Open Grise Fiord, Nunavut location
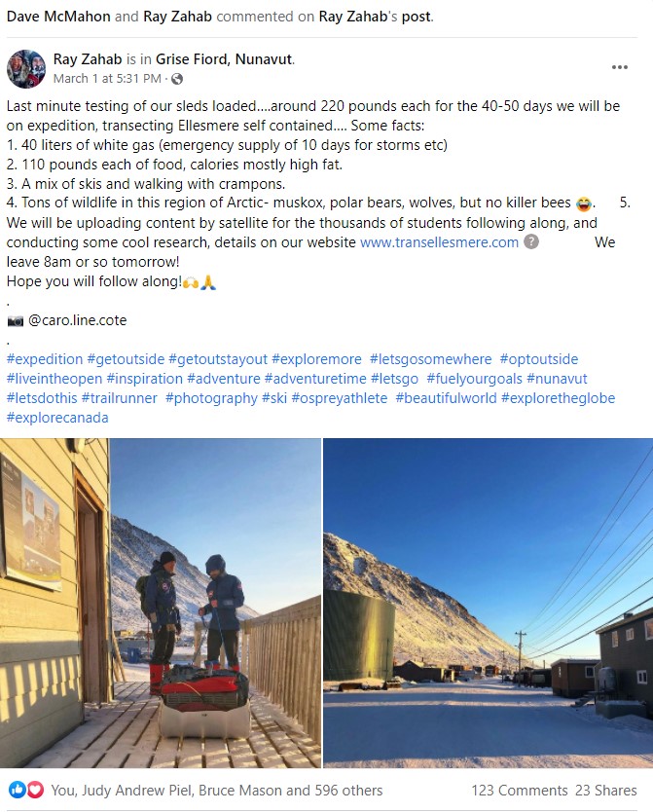 (x=224, y=59)
